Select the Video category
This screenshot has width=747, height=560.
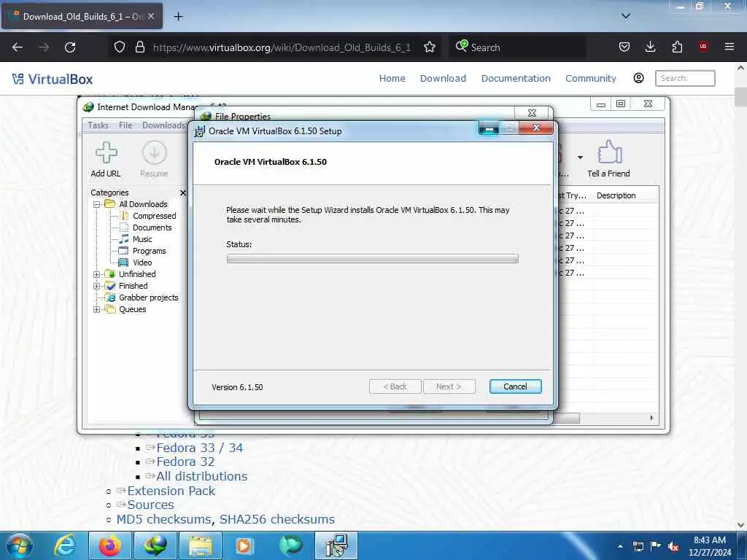tap(142, 262)
